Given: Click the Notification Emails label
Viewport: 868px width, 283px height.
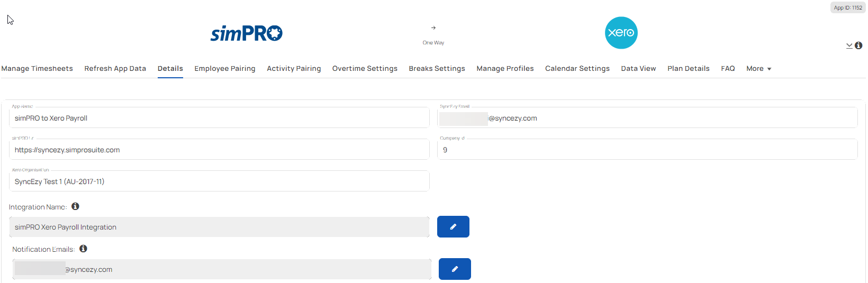Looking at the screenshot, I should [43, 249].
